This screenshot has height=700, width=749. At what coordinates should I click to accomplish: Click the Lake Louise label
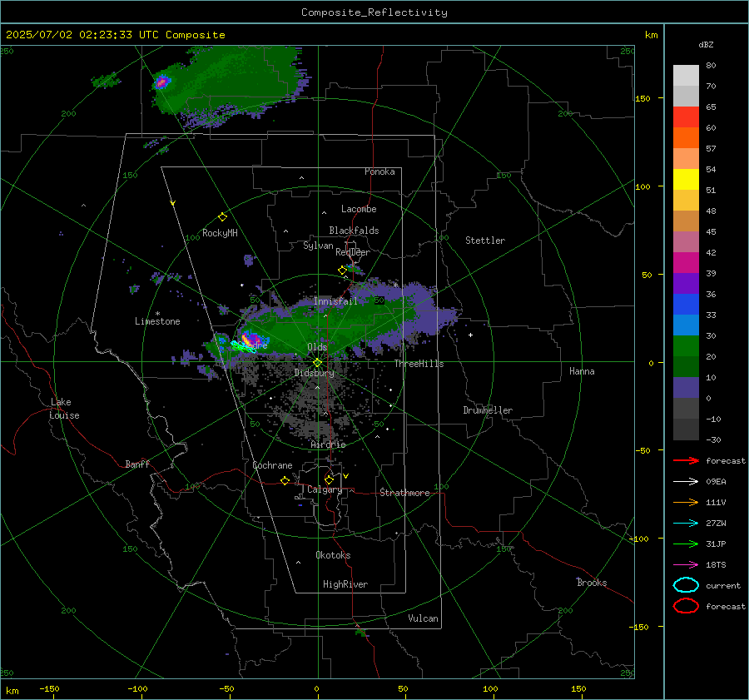pos(64,409)
